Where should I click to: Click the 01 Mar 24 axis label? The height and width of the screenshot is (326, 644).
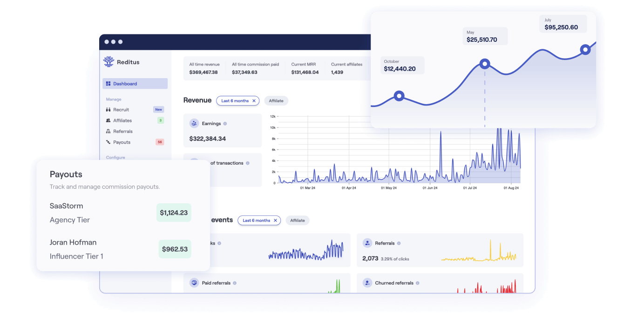click(x=308, y=188)
